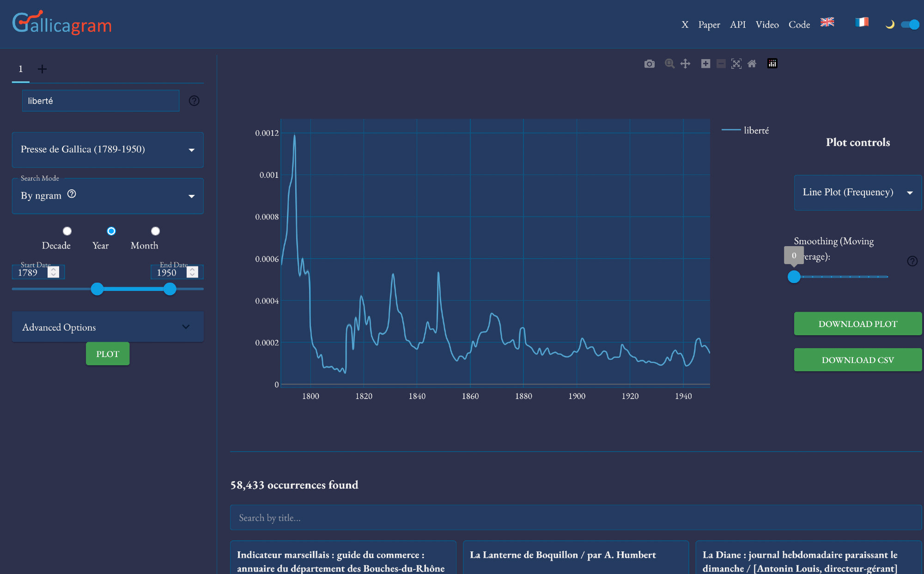The width and height of the screenshot is (924, 574).
Task: Open the Line Plot (Frequency) dropdown
Action: click(x=857, y=193)
